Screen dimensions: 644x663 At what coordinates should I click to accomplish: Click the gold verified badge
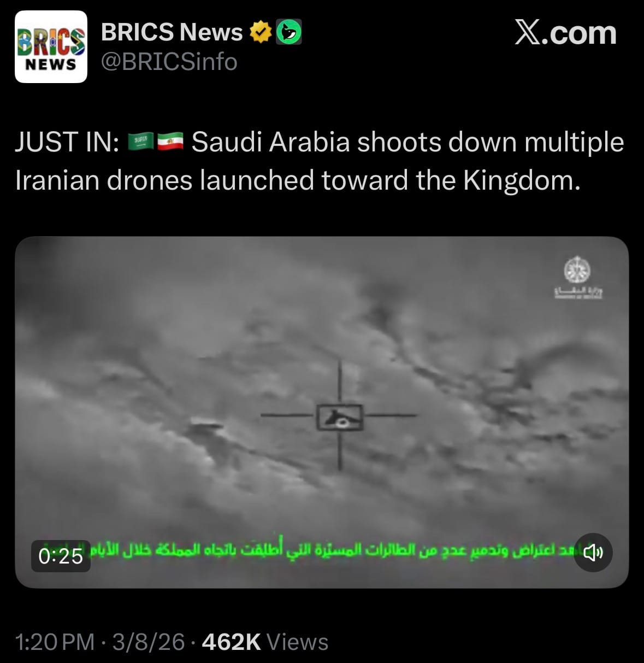(261, 32)
